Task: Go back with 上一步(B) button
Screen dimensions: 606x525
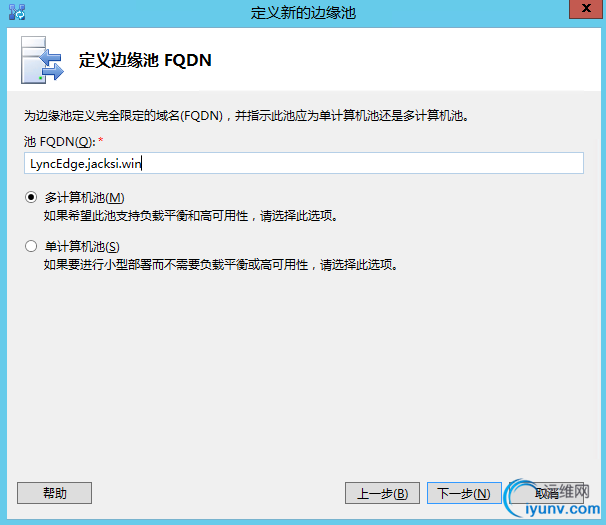Action: tap(382, 493)
